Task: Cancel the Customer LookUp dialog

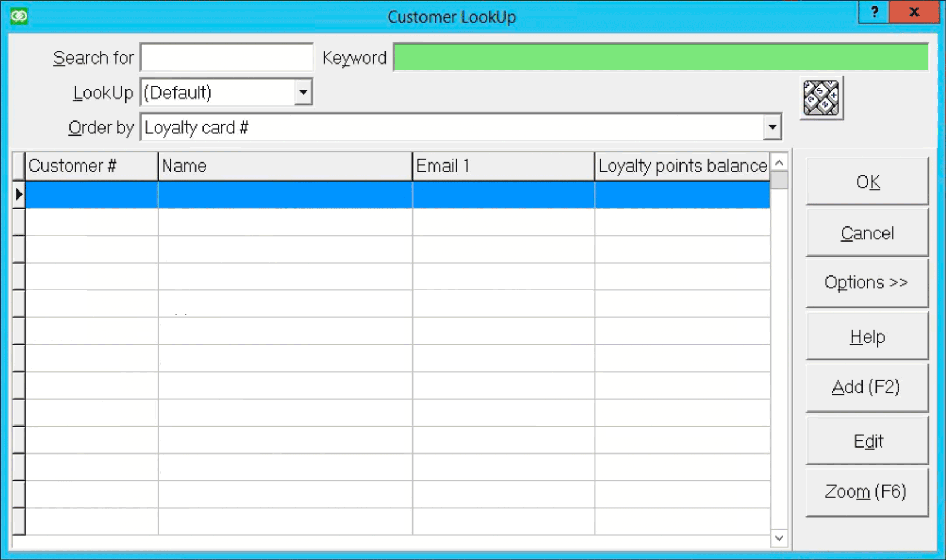Action: point(866,232)
